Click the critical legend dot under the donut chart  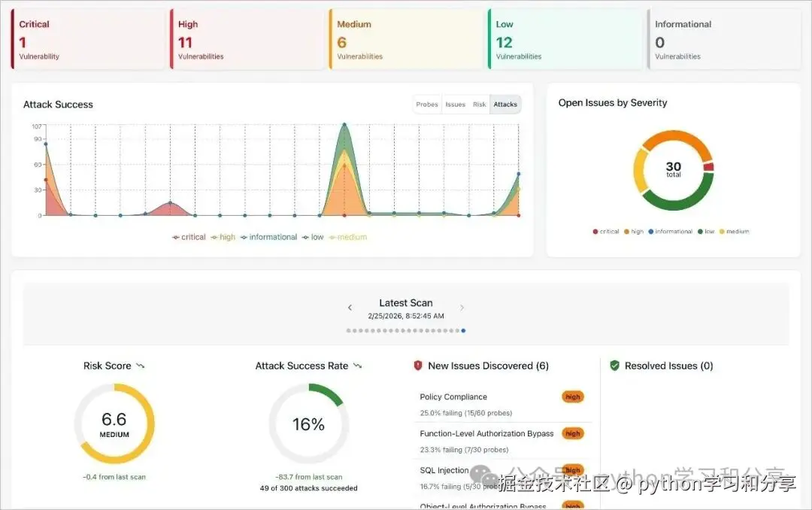595,231
